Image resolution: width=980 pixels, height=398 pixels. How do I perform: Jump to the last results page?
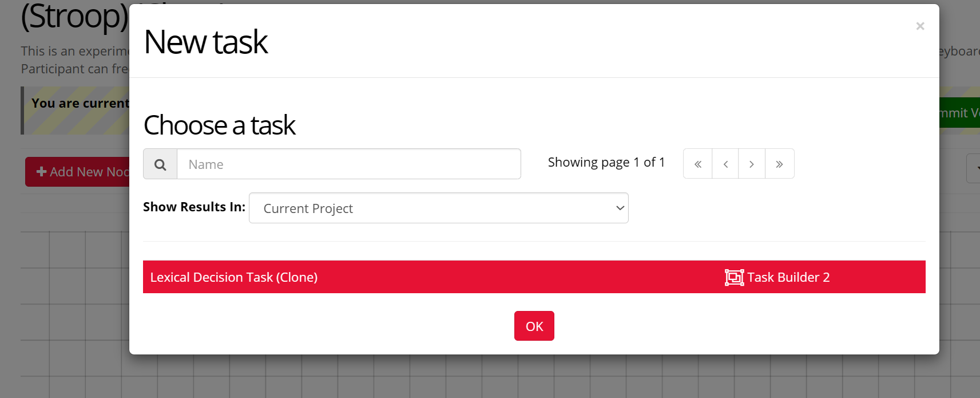tap(779, 164)
